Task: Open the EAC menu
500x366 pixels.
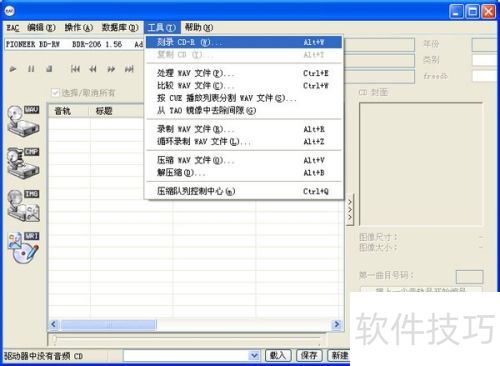Action: coord(13,28)
